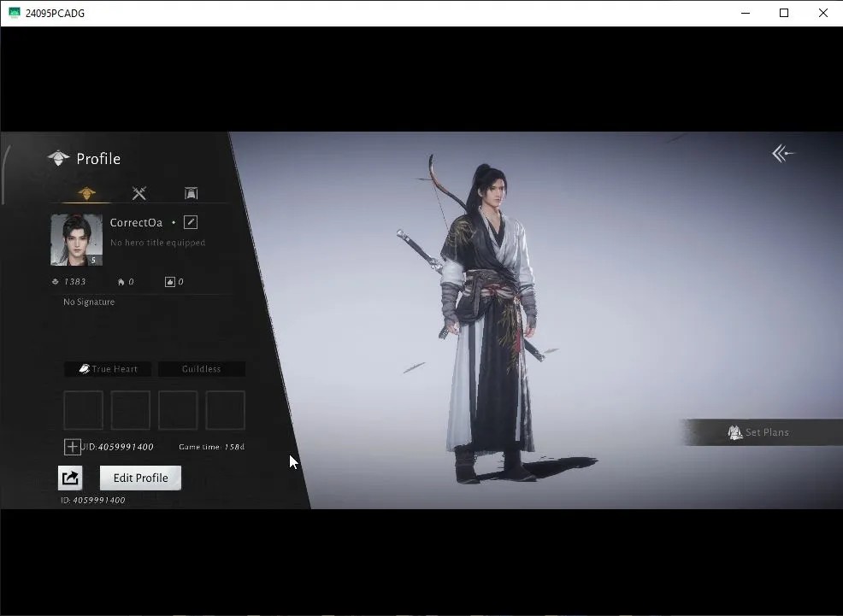
Task: Switch to the gate icon tab
Action: pyautogui.click(x=191, y=193)
